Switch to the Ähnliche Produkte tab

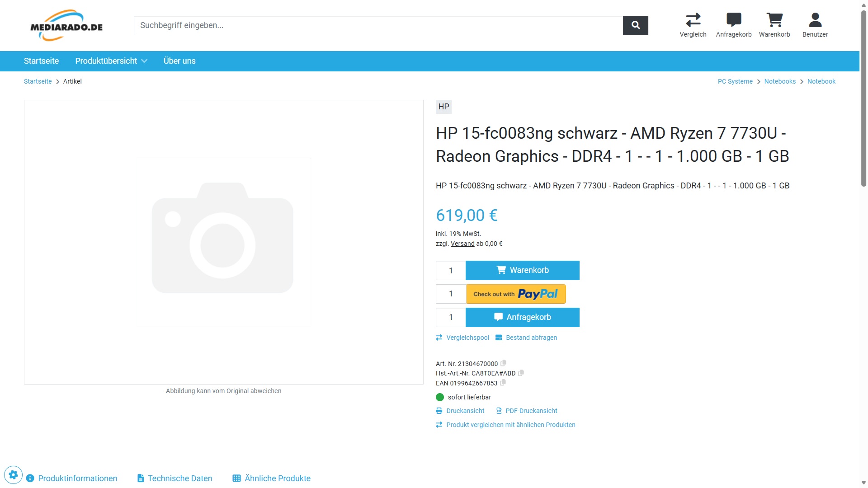point(271,478)
